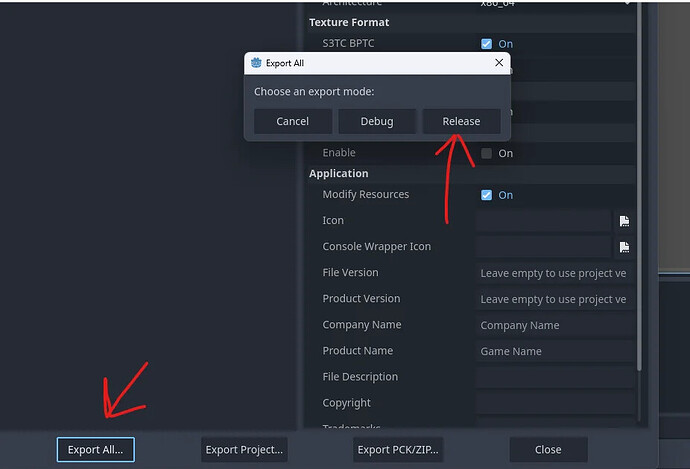Close the export window via Close button
This screenshot has height=469, width=690.
[x=547, y=450]
